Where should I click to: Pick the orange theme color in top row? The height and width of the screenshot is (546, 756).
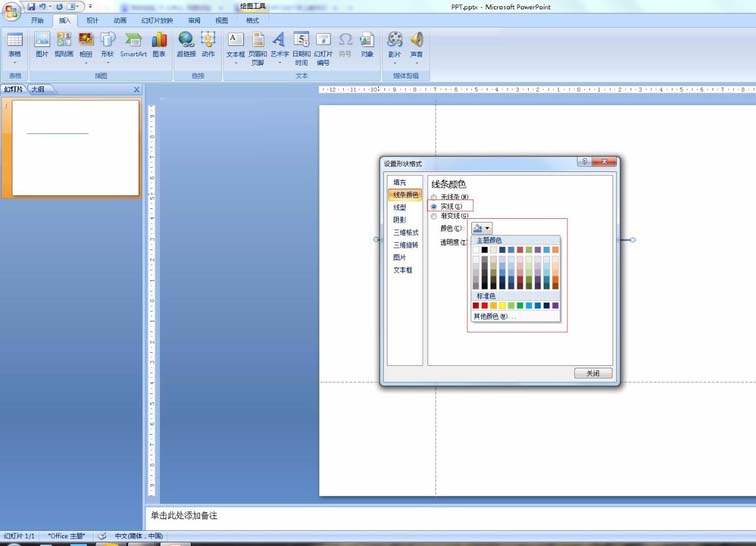[555, 250]
